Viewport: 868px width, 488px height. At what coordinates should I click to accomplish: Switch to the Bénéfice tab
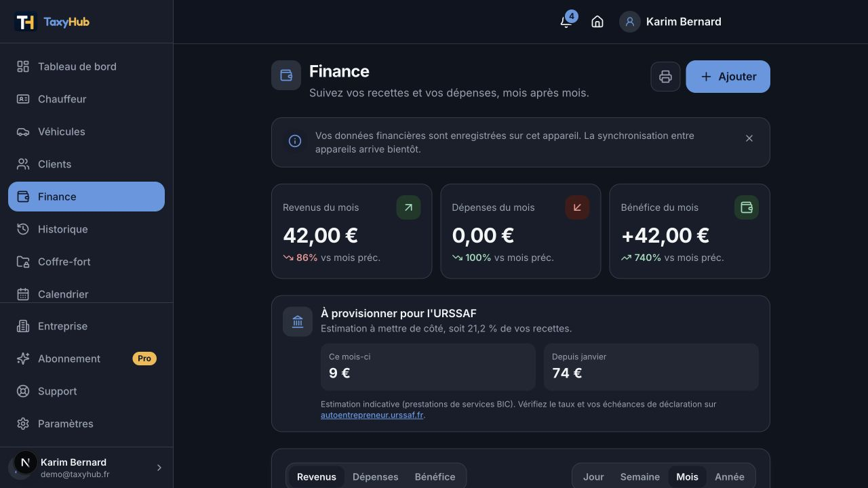coord(435,476)
